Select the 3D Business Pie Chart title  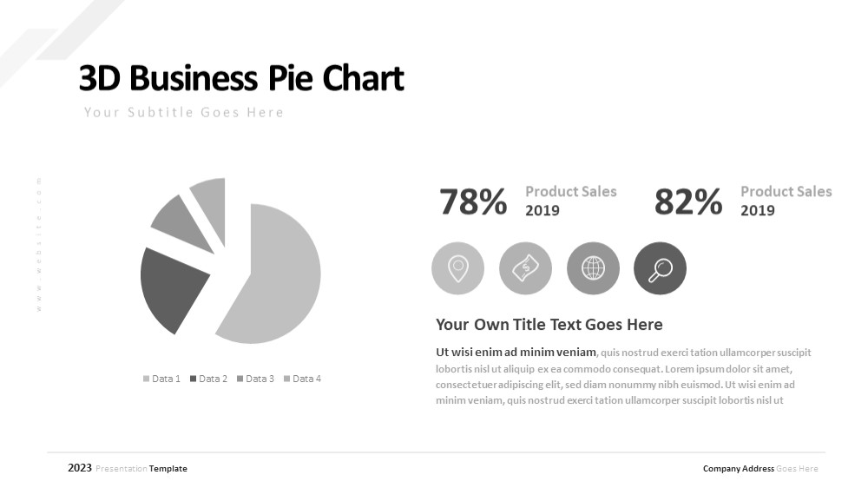pos(241,77)
